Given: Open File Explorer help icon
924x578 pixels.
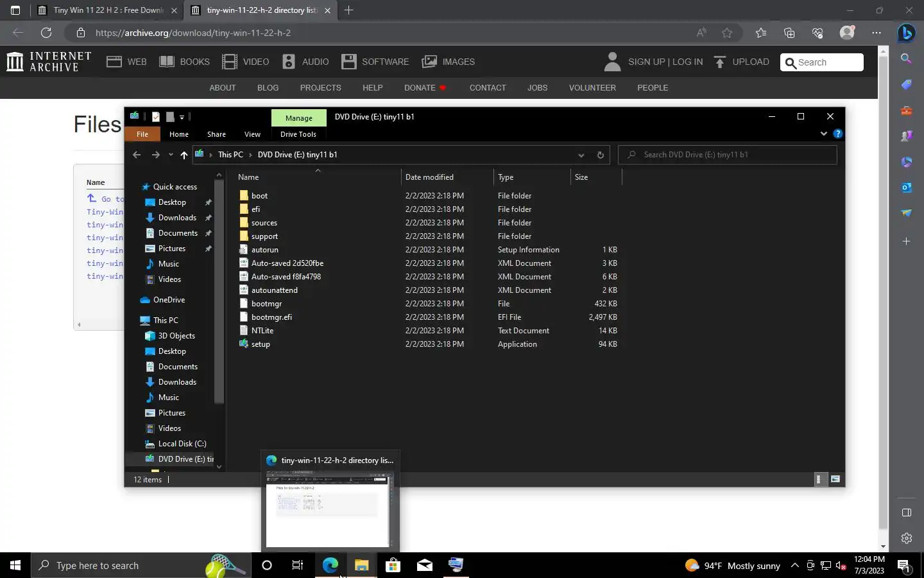Looking at the screenshot, I should pyautogui.click(x=837, y=134).
